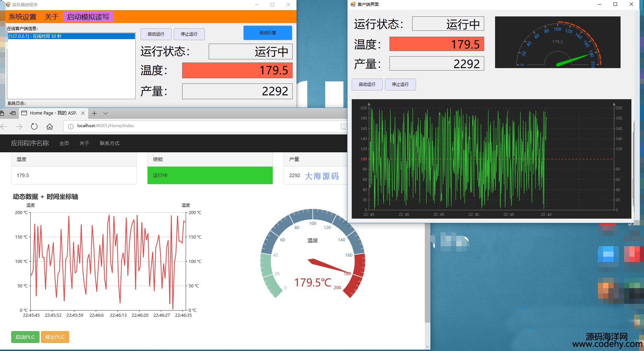Click browser back arrow icon

pos(4,126)
